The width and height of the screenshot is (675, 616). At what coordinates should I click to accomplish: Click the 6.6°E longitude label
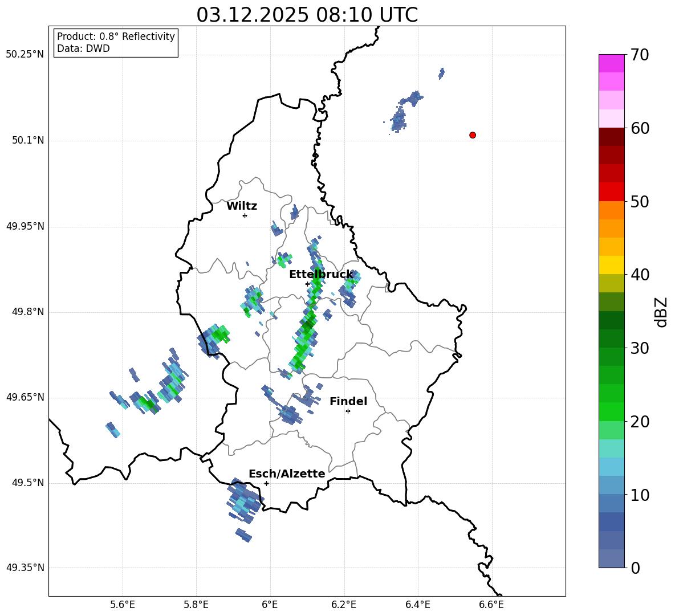point(491,605)
